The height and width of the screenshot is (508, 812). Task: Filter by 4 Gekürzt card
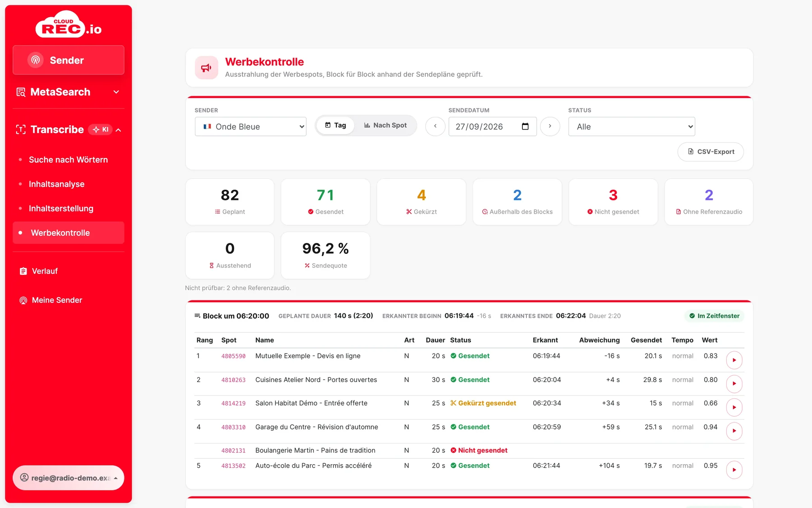(x=421, y=202)
